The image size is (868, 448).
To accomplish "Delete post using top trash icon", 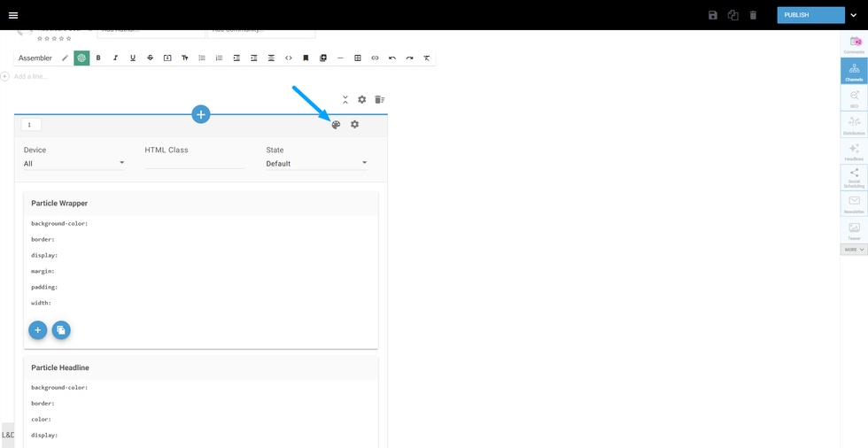I will click(x=753, y=15).
